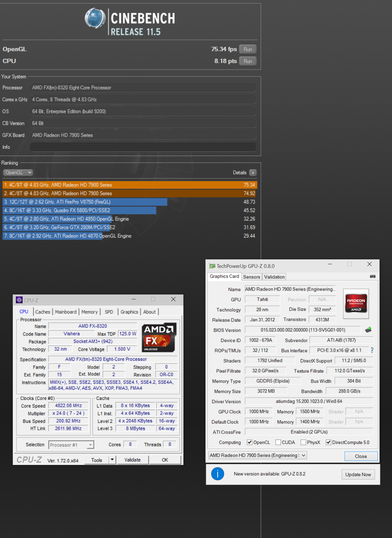Click the BIOS Version field in GPU-Z
The image size is (392, 538).
pos(303,330)
